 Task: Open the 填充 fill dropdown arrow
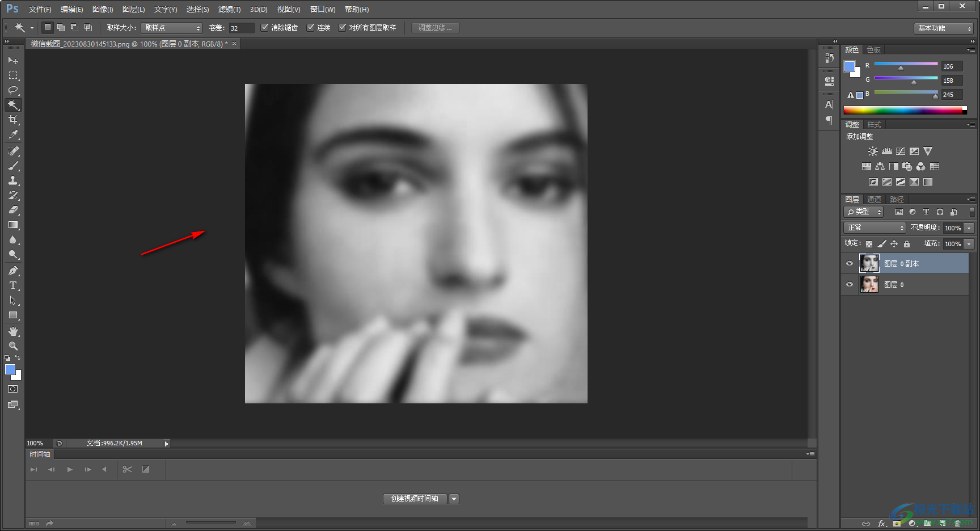coord(969,244)
